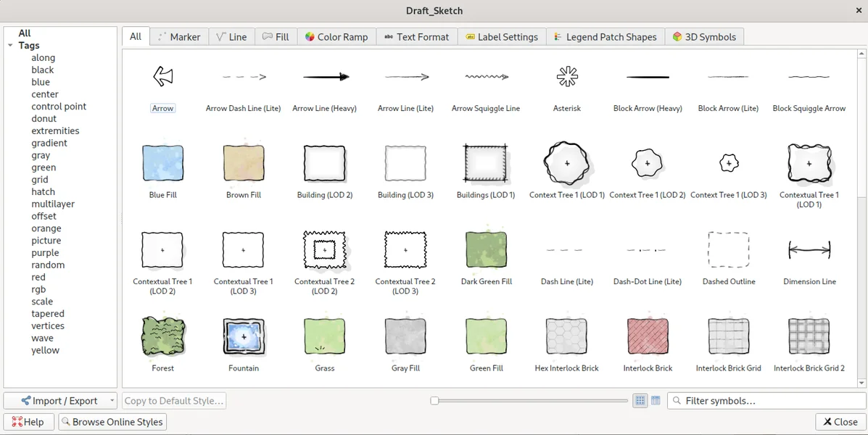Choose the Blue Fill symbol

click(162, 163)
